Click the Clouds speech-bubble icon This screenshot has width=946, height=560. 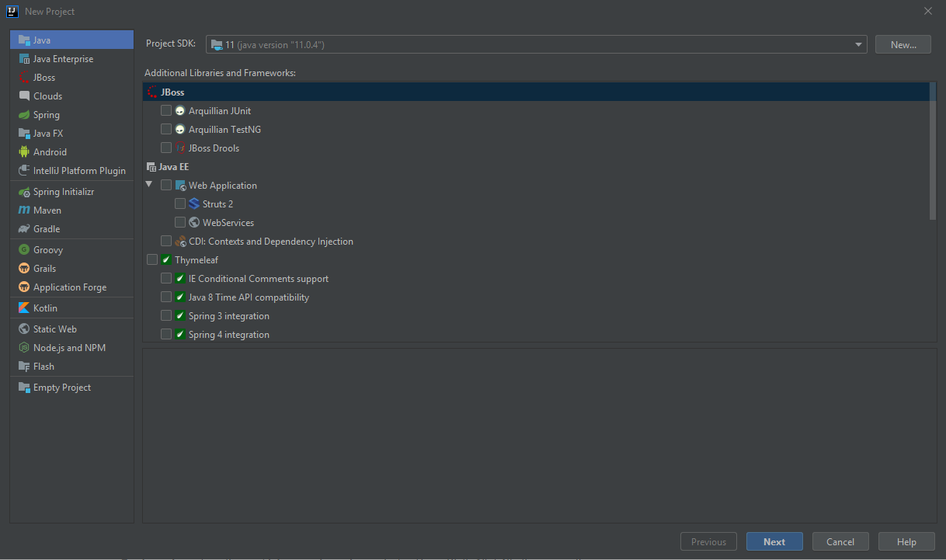coord(24,96)
